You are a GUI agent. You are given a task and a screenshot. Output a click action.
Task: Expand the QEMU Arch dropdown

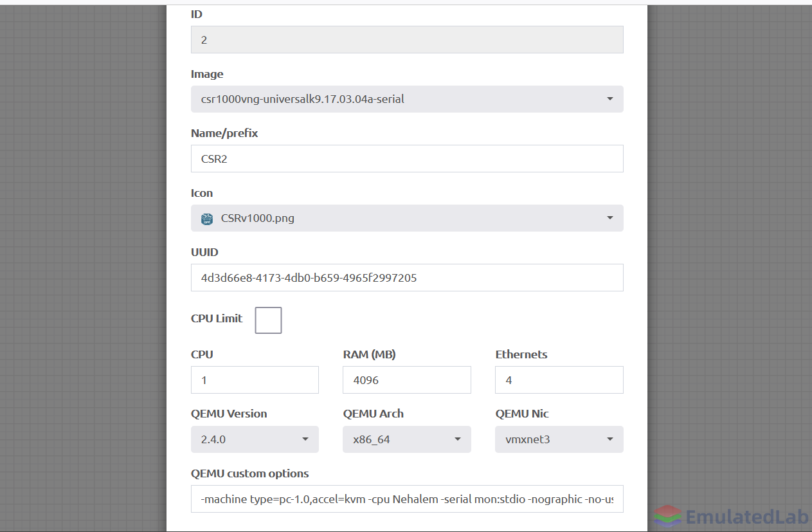pyautogui.click(x=407, y=439)
